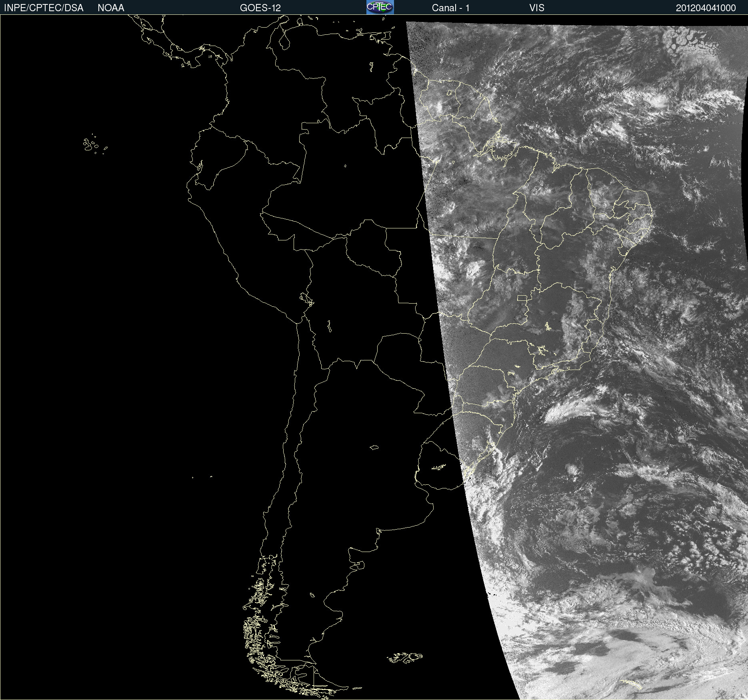Click the CPTEC logo in header

click(380, 7)
